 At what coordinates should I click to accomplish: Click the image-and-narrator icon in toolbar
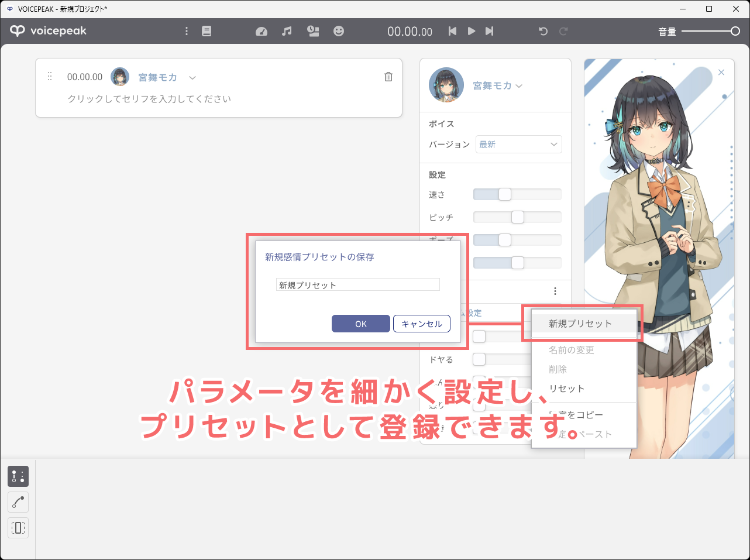314,31
